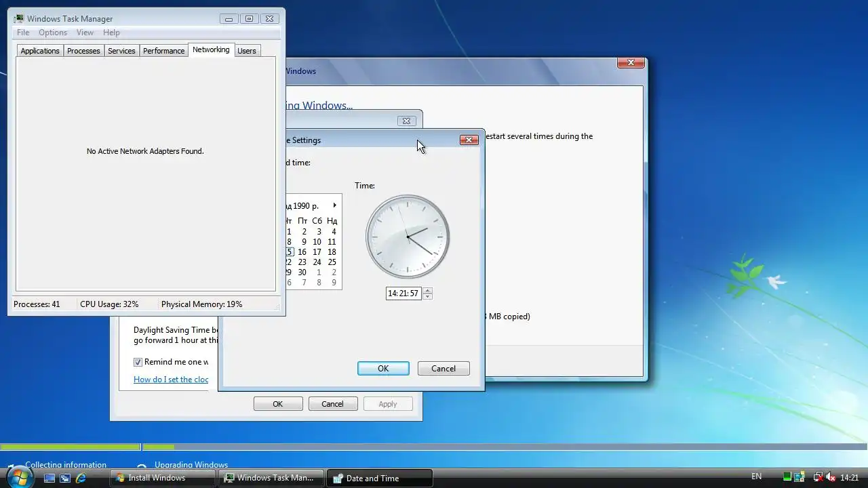Click the 1990 month-year calendar header
868x488 pixels.
coord(302,205)
